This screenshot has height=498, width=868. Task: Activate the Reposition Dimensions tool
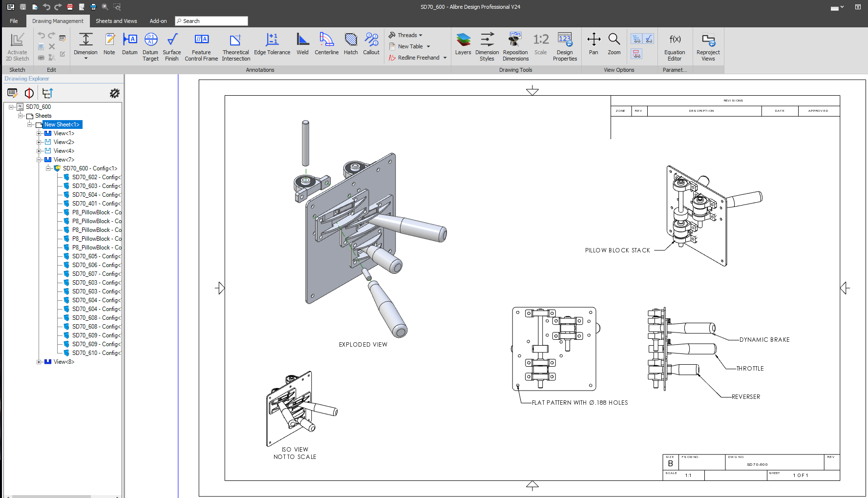[516, 47]
